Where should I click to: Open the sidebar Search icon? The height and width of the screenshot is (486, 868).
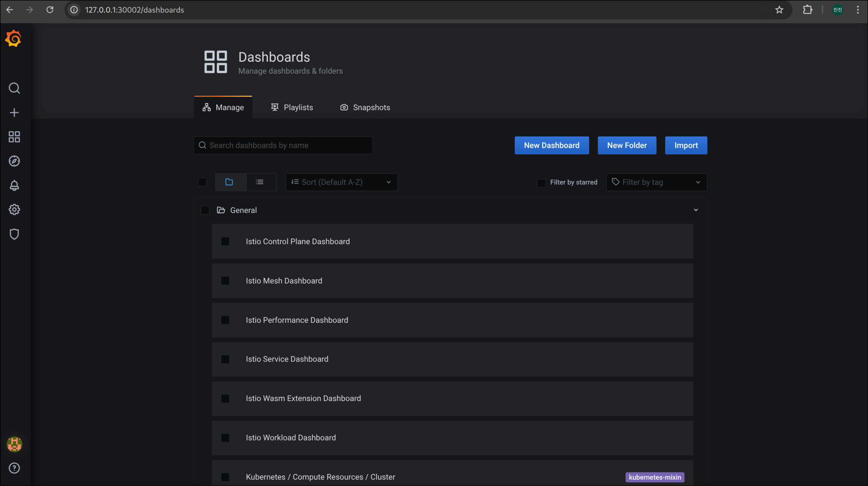(14, 88)
